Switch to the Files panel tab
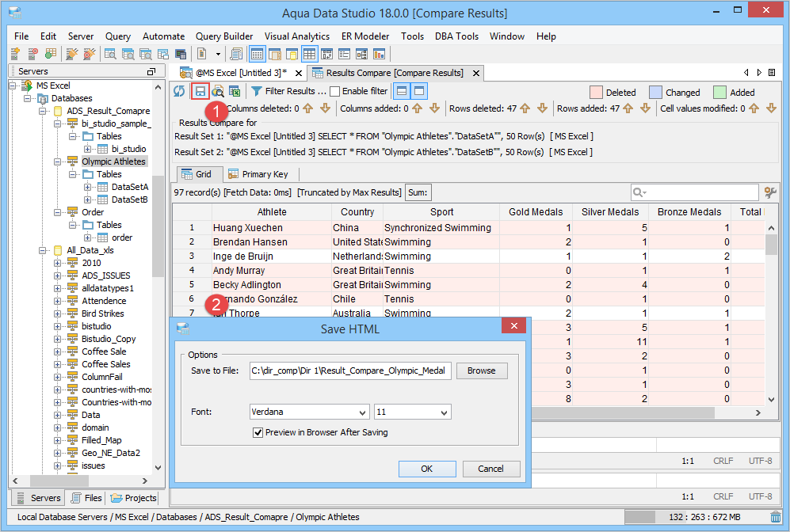This screenshot has height=532, width=790. tap(86, 498)
